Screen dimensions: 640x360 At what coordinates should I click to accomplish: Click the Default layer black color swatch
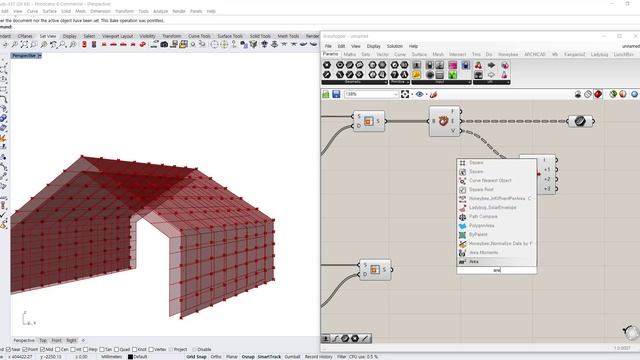click(130, 357)
